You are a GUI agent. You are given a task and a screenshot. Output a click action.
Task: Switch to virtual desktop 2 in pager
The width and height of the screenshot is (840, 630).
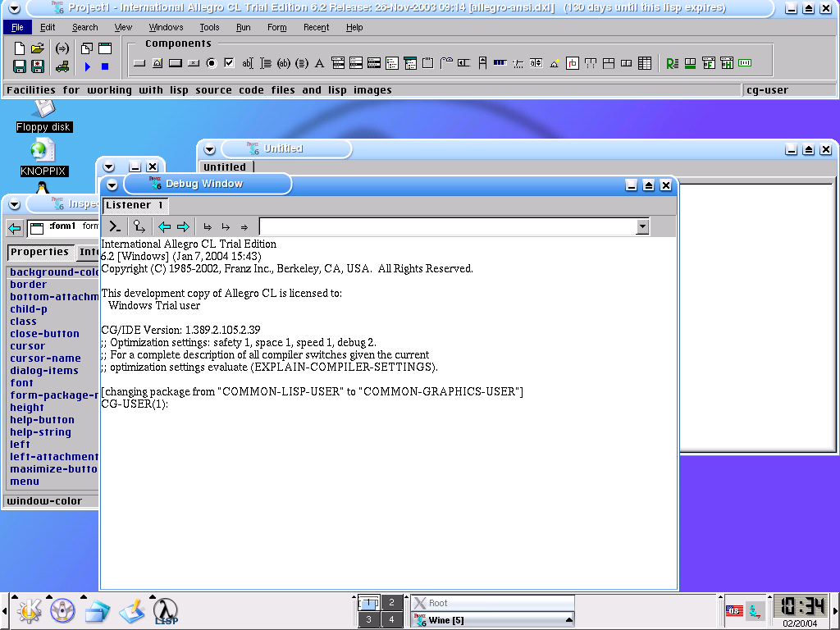[x=392, y=603]
